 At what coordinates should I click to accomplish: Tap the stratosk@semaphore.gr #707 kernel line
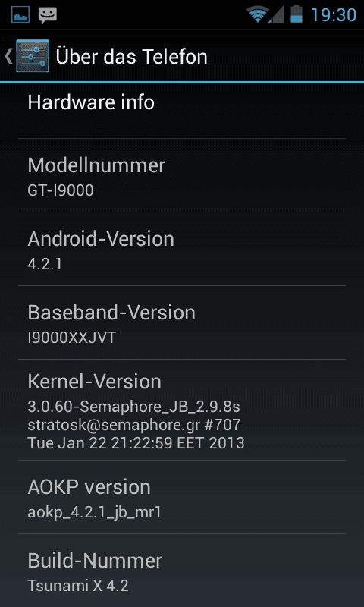tap(134, 425)
